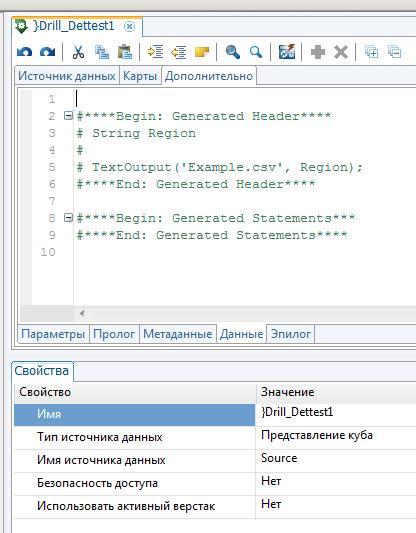Collapse the Generated Header code block
The width and height of the screenshot is (416, 533).
(x=68, y=116)
